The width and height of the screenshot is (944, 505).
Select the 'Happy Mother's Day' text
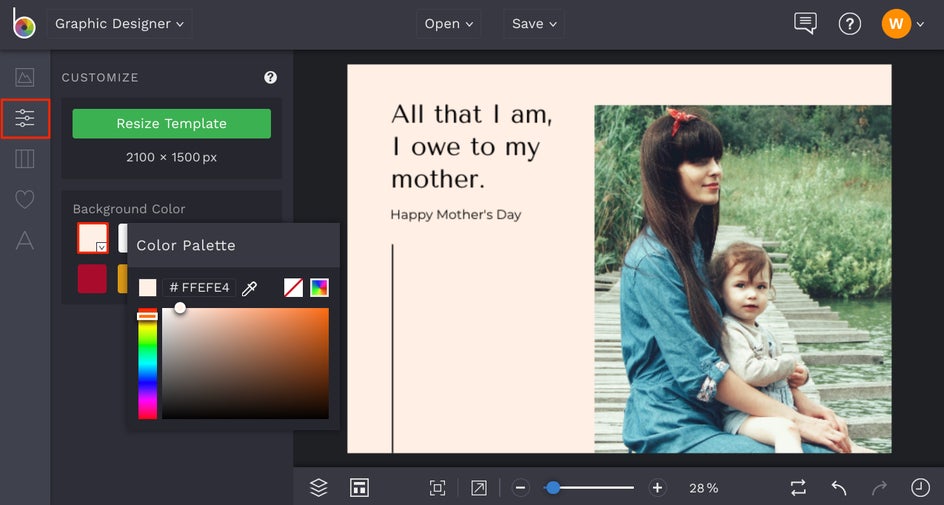[x=456, y=215]
